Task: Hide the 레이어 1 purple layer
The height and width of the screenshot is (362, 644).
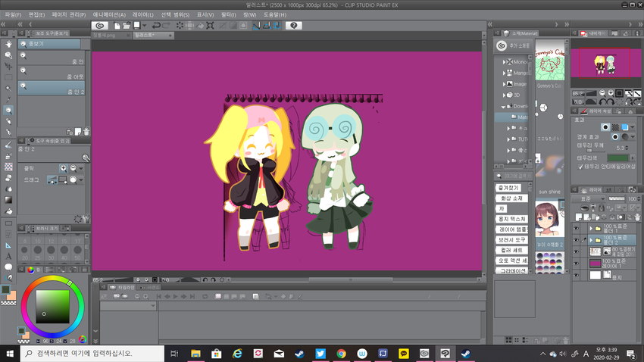Action: [576, 264]
